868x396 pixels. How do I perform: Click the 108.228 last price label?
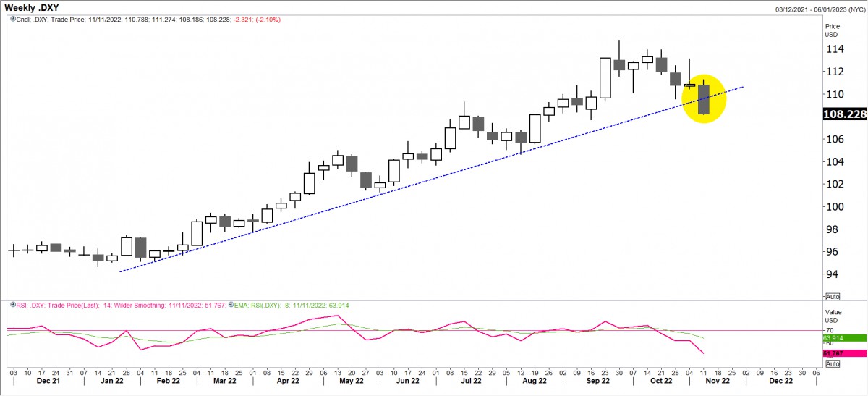click(x=845, y=114)
